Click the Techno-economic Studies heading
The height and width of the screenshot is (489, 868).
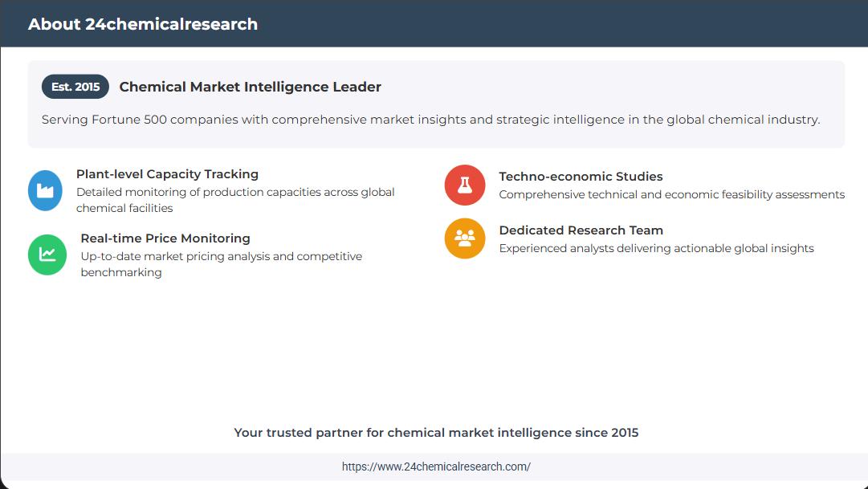[581, 177]
